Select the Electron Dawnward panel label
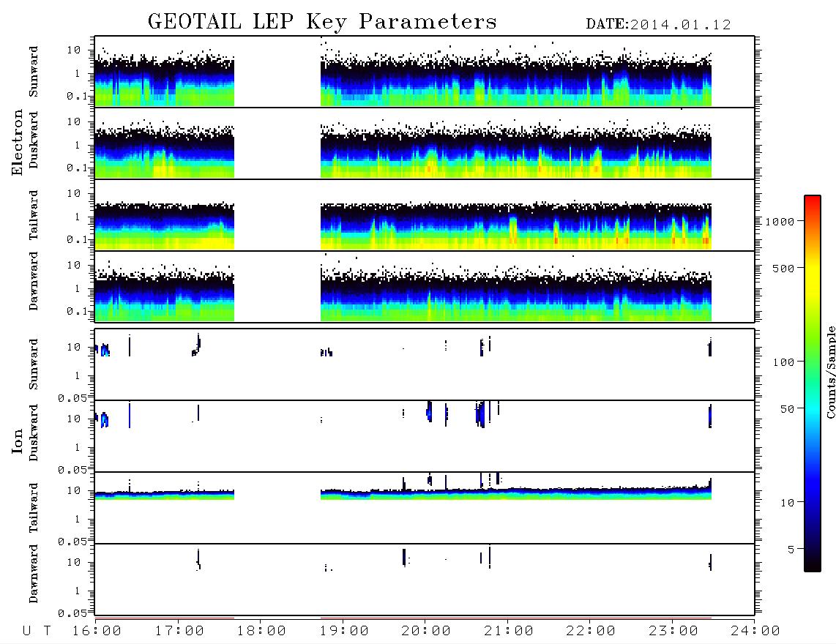This screenshot has height=644, width=836. tap(34, 281)
